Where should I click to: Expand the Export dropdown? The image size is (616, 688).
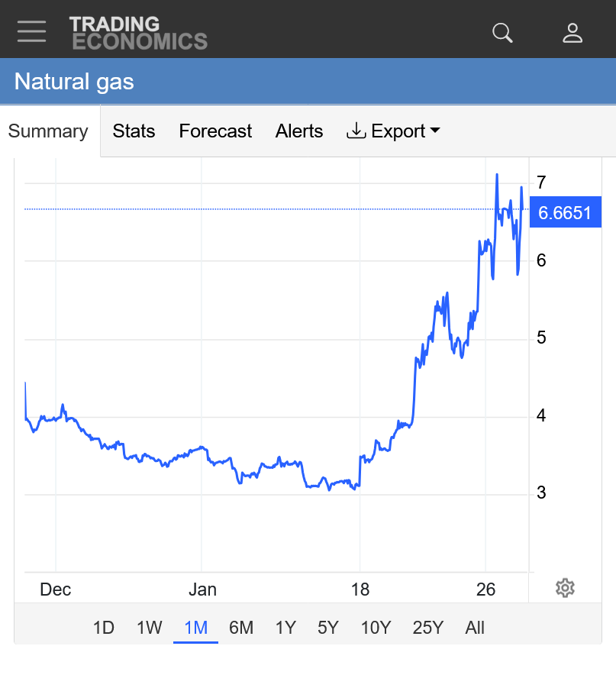pos(393,131)
